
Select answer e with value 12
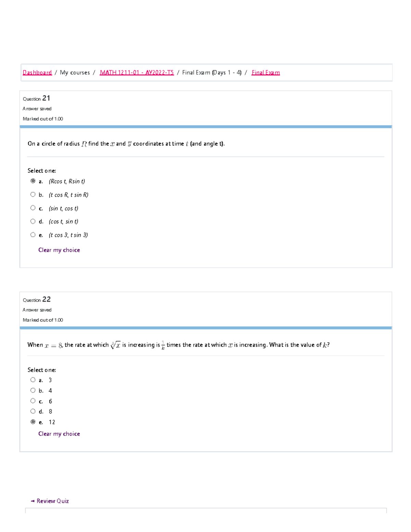click(x=33, y=422)
